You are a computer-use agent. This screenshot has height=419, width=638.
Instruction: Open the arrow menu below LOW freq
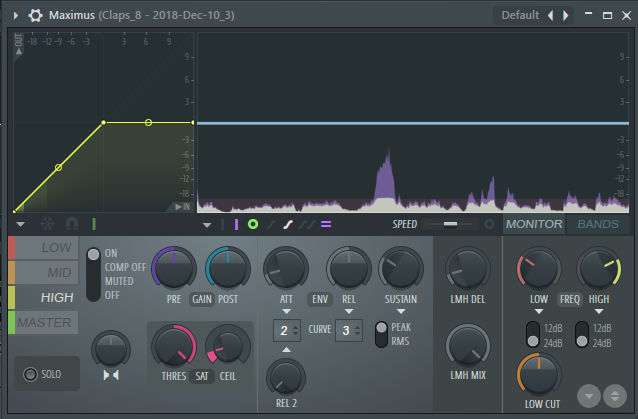[x=539, y=311]
